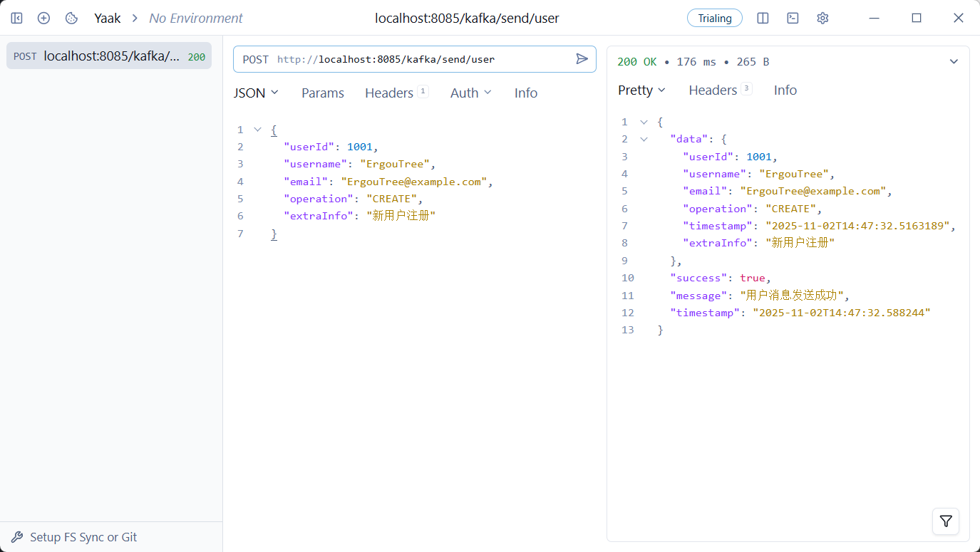Switch layout with the split panel icon
The height and width of the screenshot is (552, 980).
(x=763, y=18)
